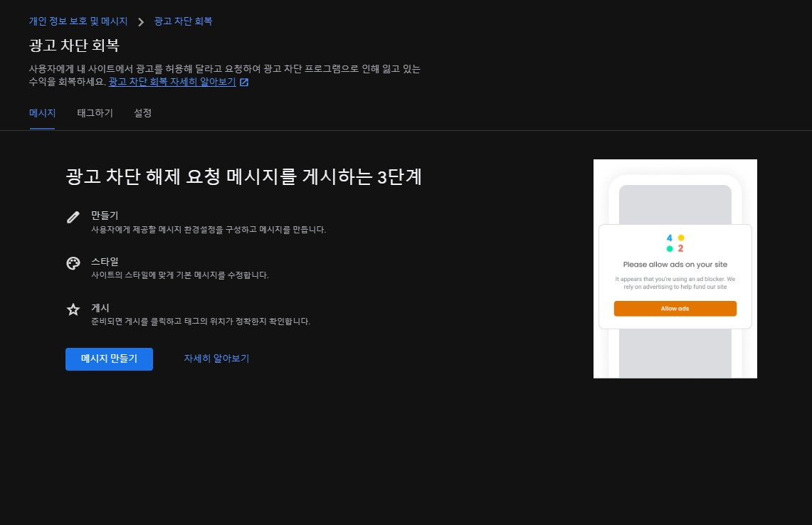Switch to the 메시지 tab

(43, 113)
